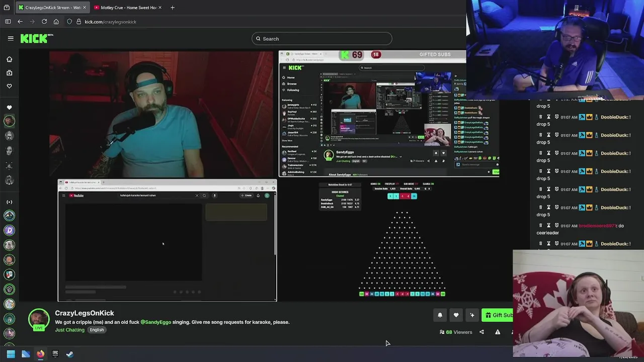Go forward one page
The image size is (644, 362).
[32, 22]
